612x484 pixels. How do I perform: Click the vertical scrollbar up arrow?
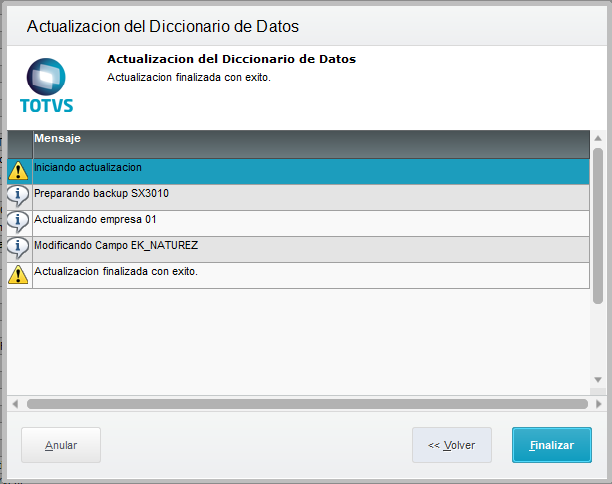pyautogui.click(x=598, y=138)
